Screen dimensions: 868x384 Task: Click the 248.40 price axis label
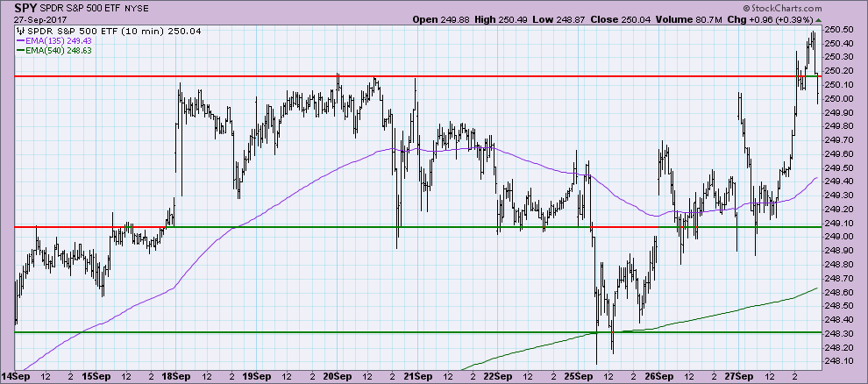point(838,320)
